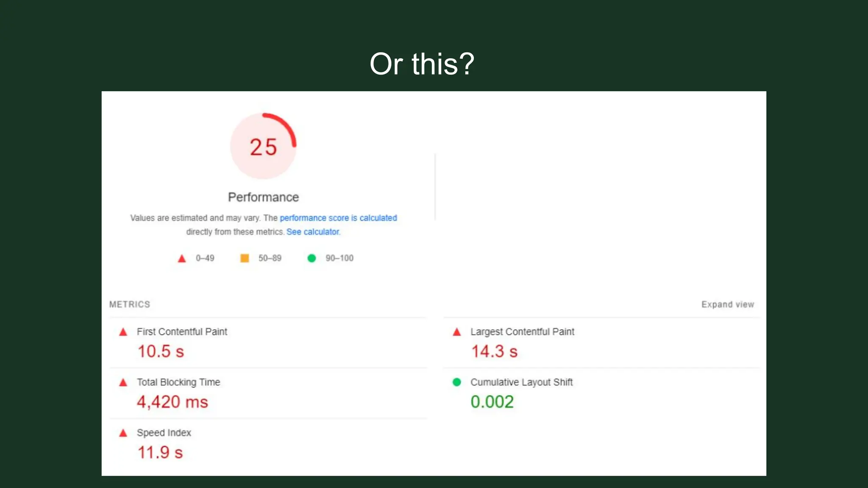868x488 pixels.
Task: Expand the metrics using Expand view
Action: (727, 305)
